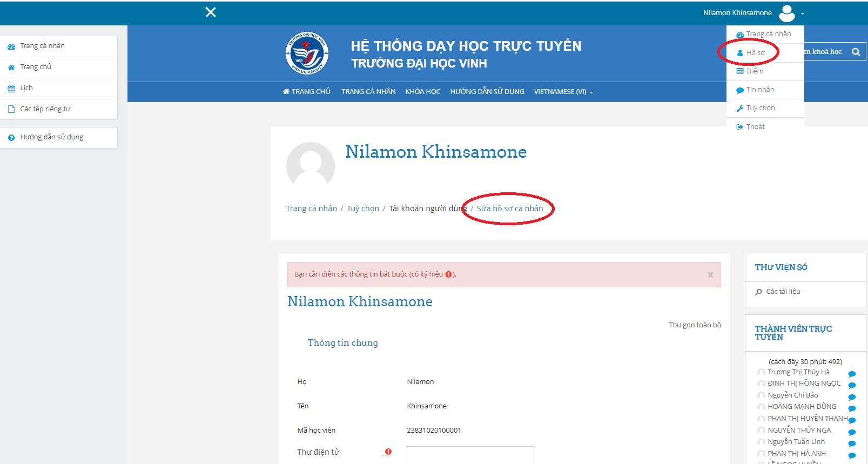Close the side drawer with the X icon
Viewport: 868px width, 464px height.
click(211, 12)
